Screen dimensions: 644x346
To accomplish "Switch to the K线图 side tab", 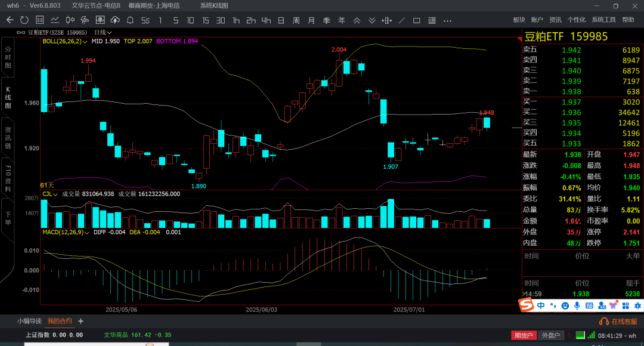I will click(x=8, y=97).
